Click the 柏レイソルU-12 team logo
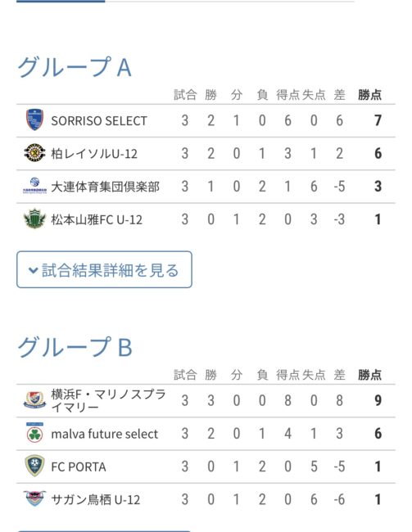The width and height of the screenshot is (412, 532). click(34, 153)
